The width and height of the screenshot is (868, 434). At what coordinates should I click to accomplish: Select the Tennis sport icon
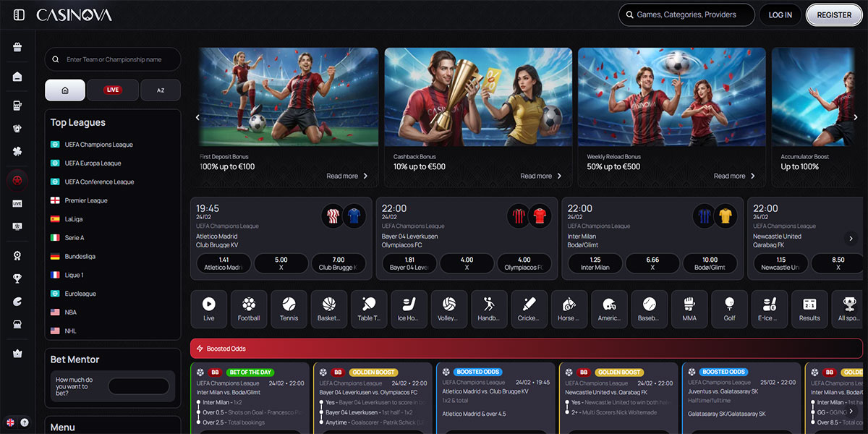289,309
